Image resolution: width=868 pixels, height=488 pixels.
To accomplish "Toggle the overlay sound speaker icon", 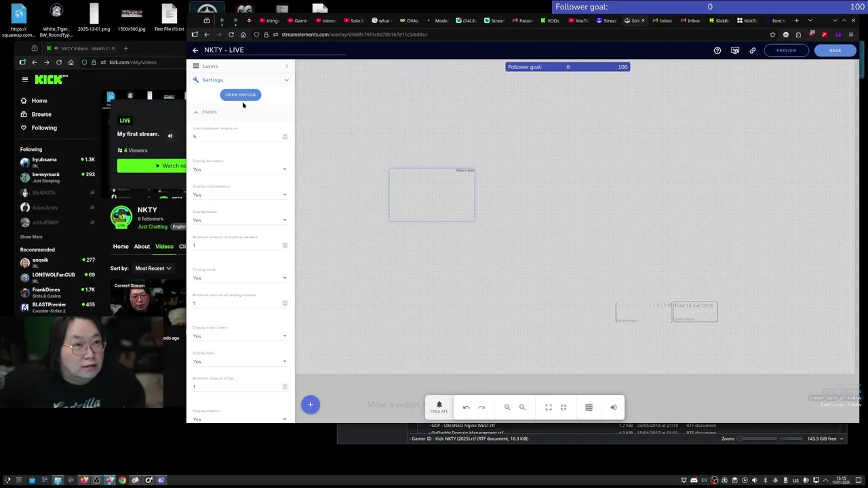I will [x=614, y=407].
